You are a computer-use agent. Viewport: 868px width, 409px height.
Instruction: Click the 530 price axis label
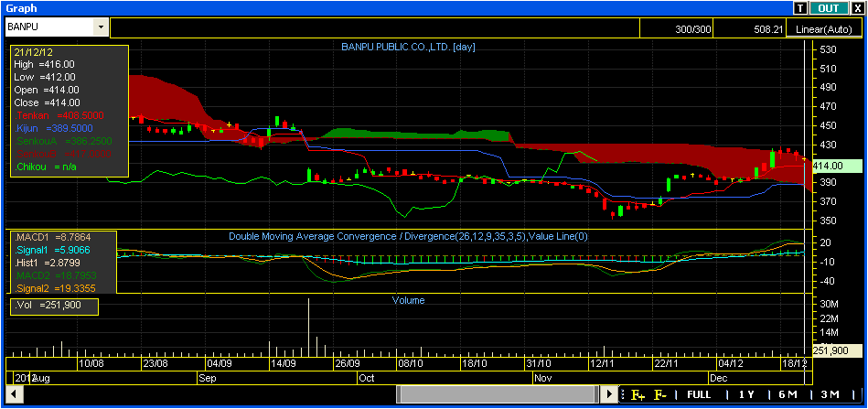[829, 49]
